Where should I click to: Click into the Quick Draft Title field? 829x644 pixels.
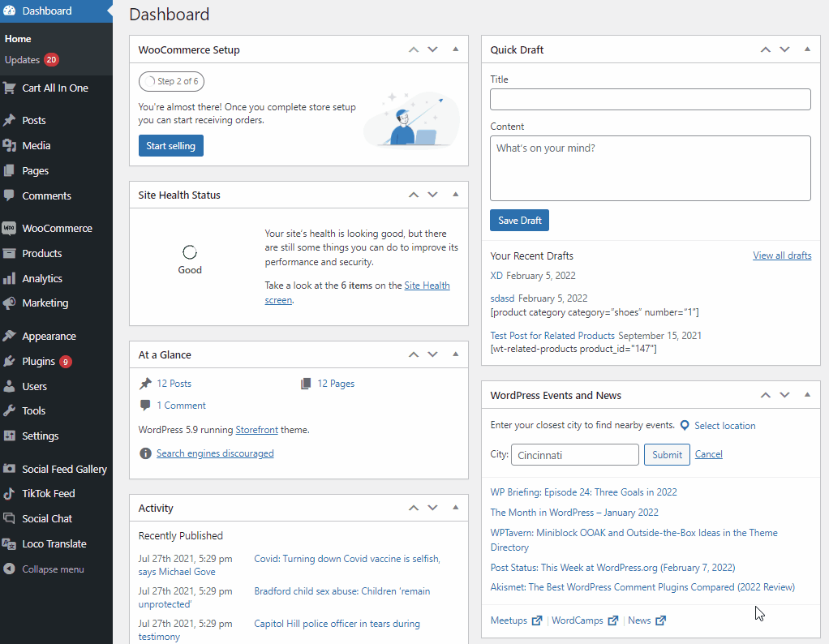(x=651, y=100)
